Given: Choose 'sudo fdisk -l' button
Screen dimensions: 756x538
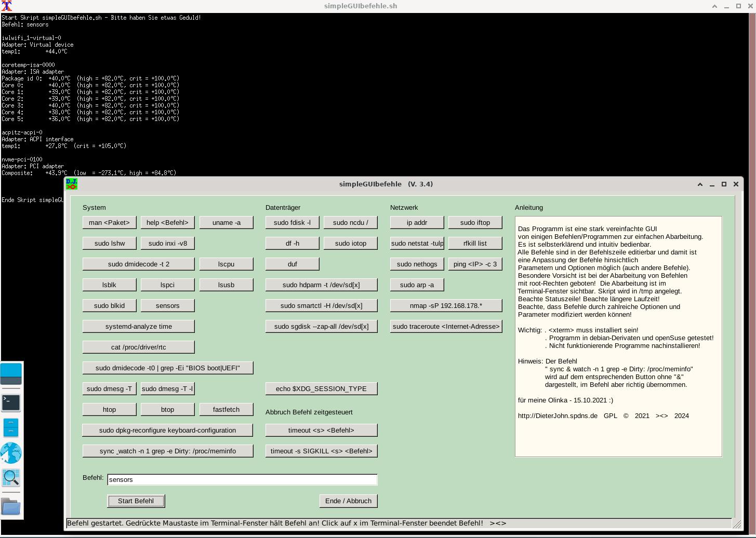Looking at the screenshot, I should click(x=293, y=222).
